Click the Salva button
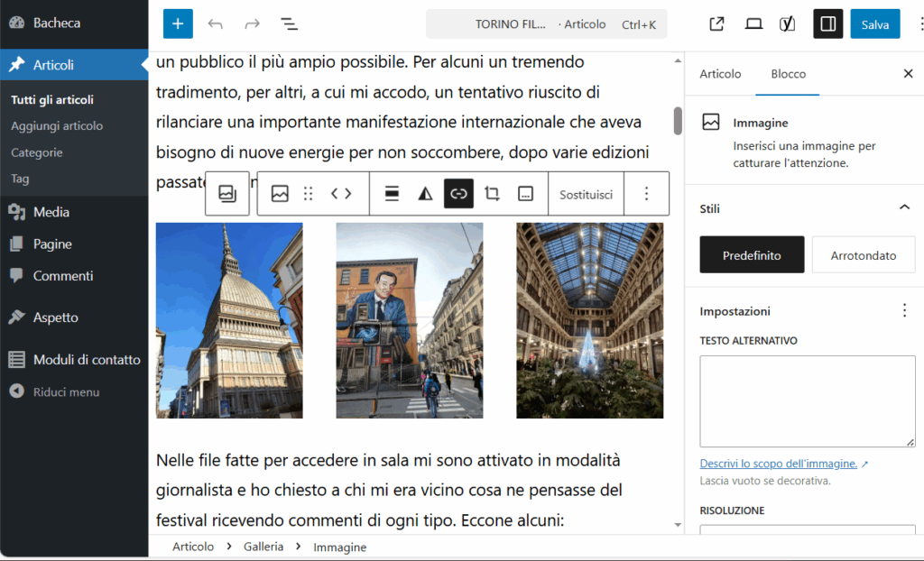Viewport: 924px width, 561px height. [874, 24]
